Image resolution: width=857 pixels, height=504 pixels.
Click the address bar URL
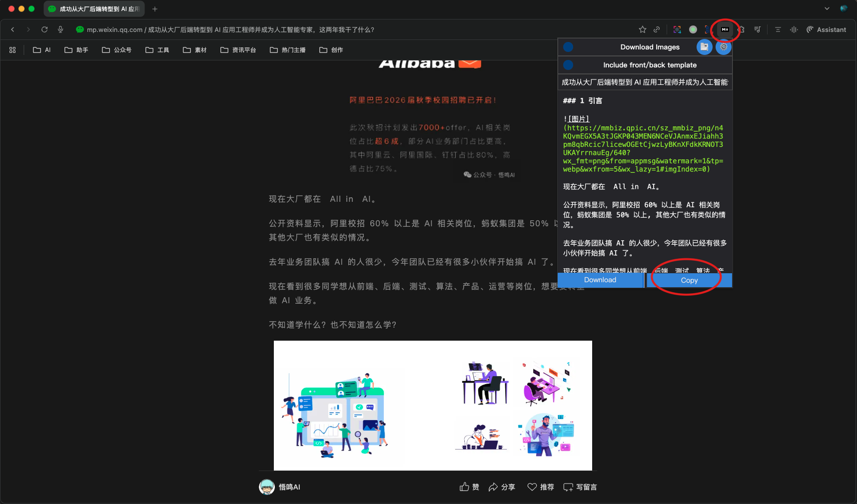pyautogui.click(x=230, y=29)
